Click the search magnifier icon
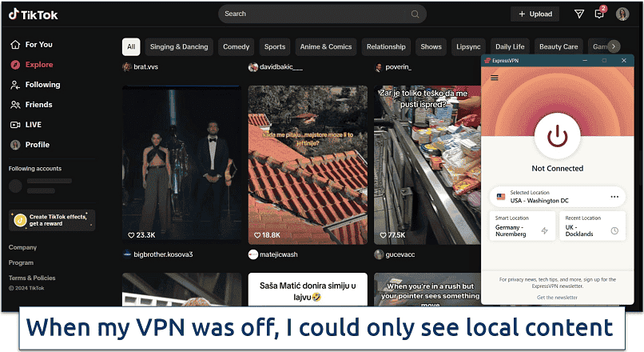644x352 pixels. tap(415, 14)
